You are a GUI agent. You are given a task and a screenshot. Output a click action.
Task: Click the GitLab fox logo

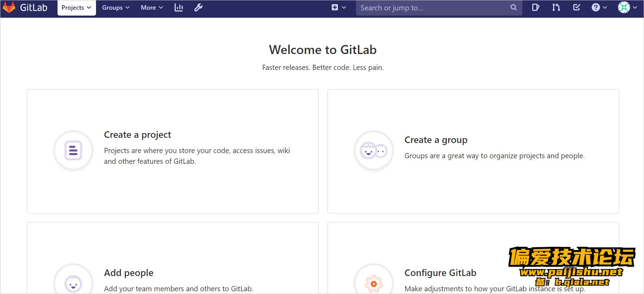[x=9, y=7]
